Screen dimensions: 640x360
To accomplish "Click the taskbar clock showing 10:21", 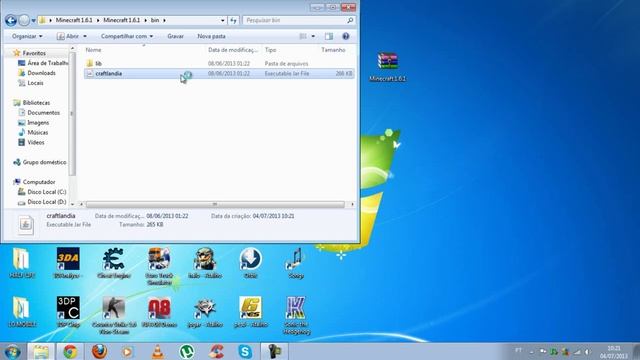I will pyautogui.click(x=614, y=352).
